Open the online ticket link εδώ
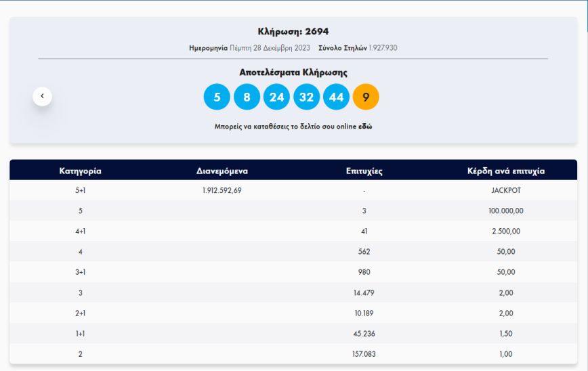This screenshot has height=371, width=588. 365,127
